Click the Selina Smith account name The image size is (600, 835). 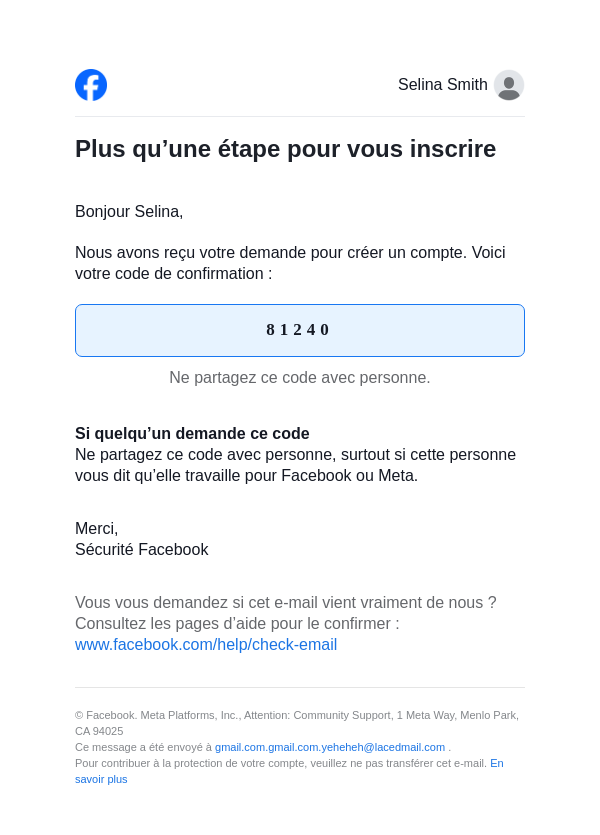(442, 85)
